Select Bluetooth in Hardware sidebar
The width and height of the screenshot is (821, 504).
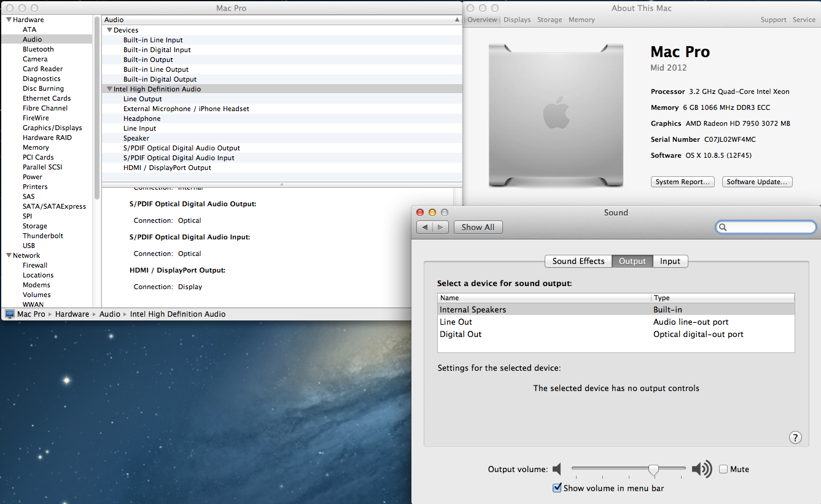pyautogui.click(x=38, y=49)
